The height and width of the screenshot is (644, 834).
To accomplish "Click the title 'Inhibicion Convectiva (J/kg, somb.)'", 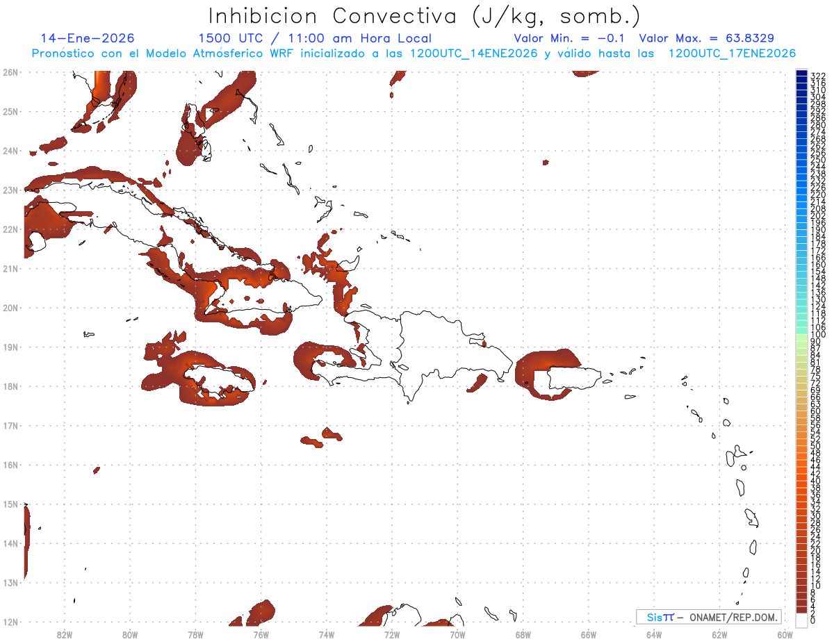I will [x=425, y=16].
